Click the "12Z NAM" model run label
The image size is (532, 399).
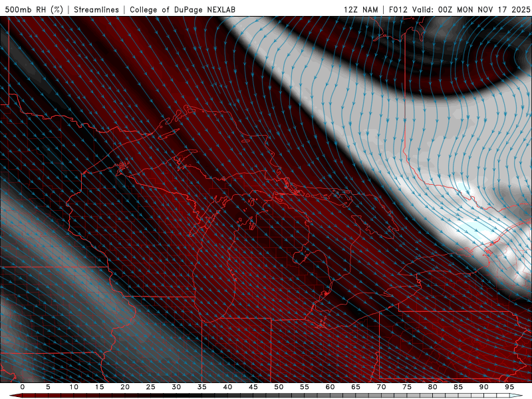coord(360,9)
